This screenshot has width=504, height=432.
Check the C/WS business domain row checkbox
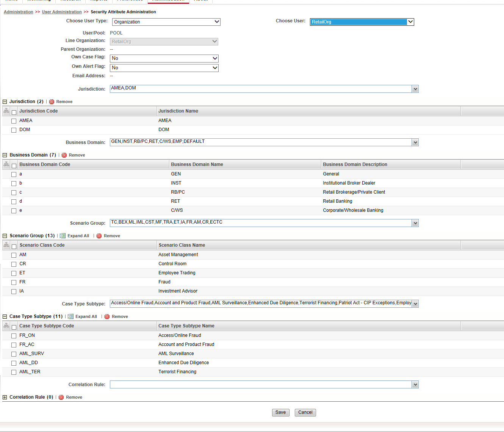(14, 211)
